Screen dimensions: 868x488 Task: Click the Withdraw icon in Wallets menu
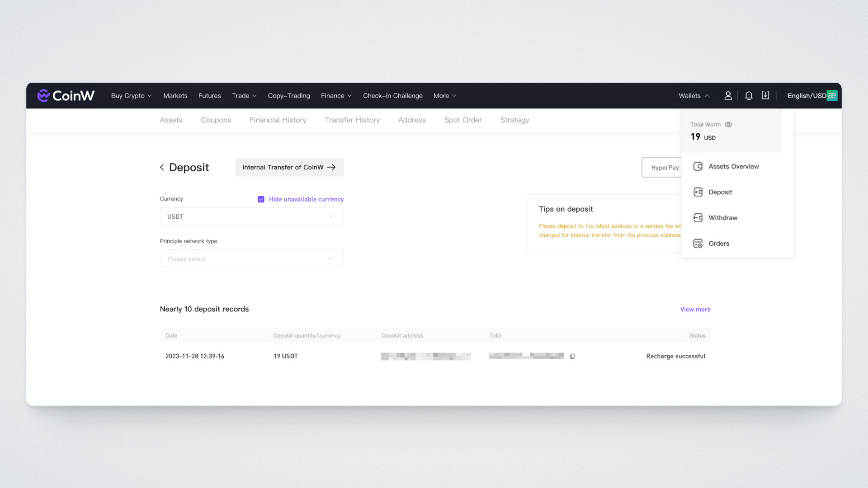coord(698,218)
